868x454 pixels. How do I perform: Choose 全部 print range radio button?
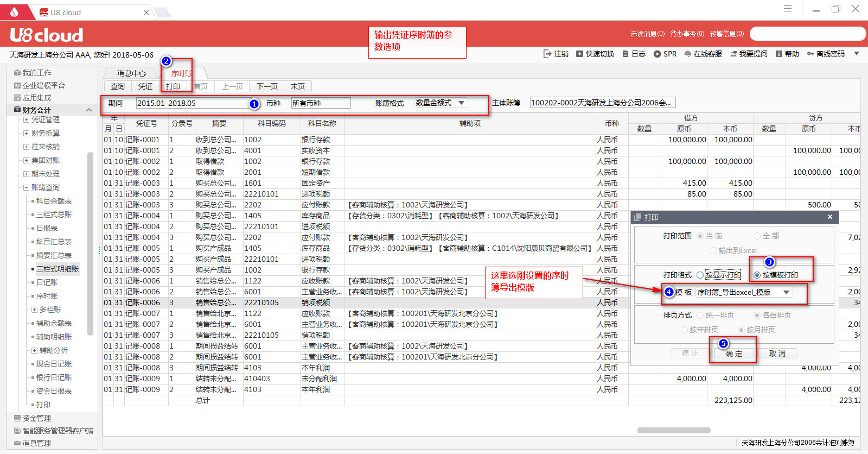pos(757,236)
